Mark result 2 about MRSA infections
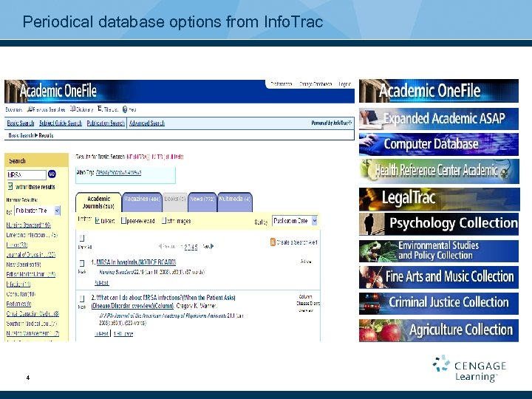This screenshot has height=399, width=532. (x=82, y=299)
